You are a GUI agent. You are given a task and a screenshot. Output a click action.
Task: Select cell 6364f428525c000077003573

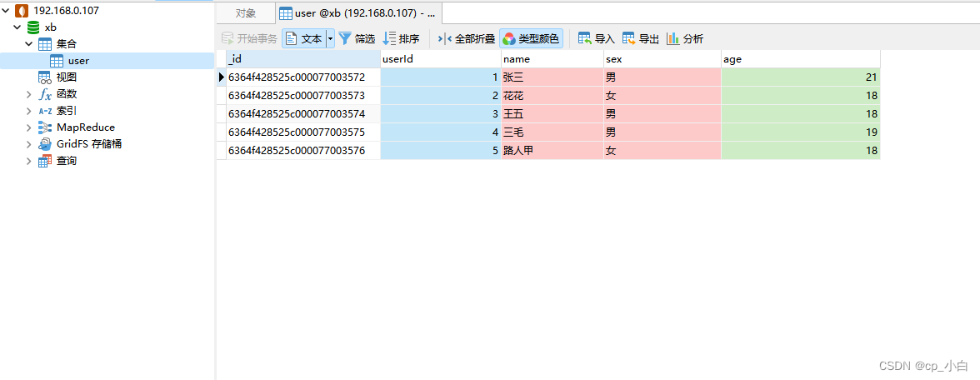coord(303,96)
